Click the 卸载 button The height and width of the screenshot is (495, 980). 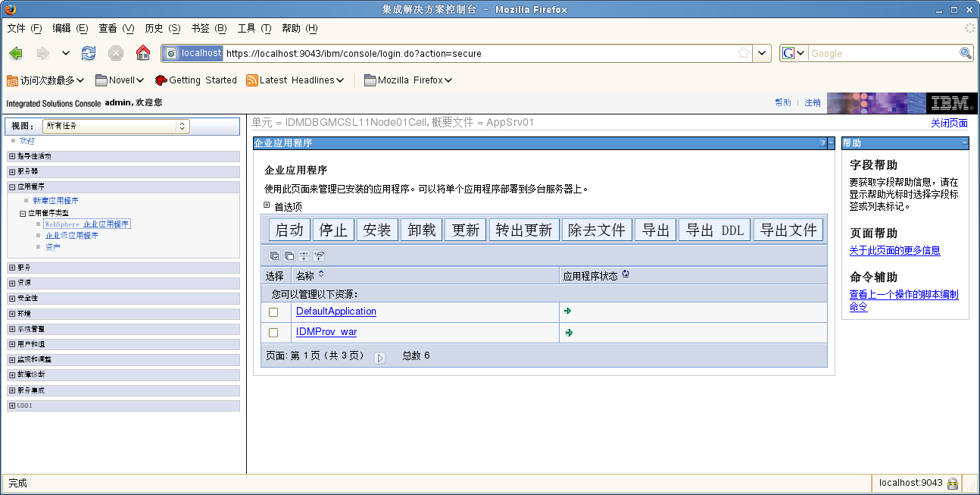tap(422, 230)
